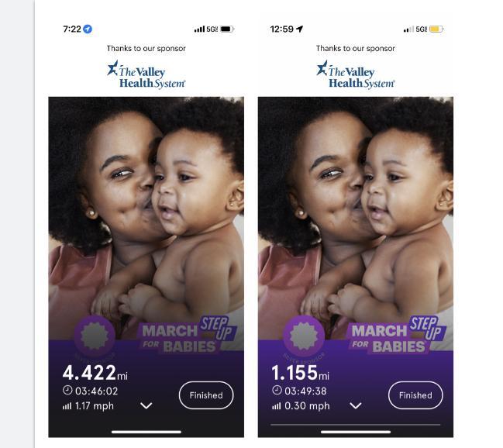Expand stats chevron next to 1.17 mph
The width and height of the screenshot is (503, 448).
(x=146, y=405)
